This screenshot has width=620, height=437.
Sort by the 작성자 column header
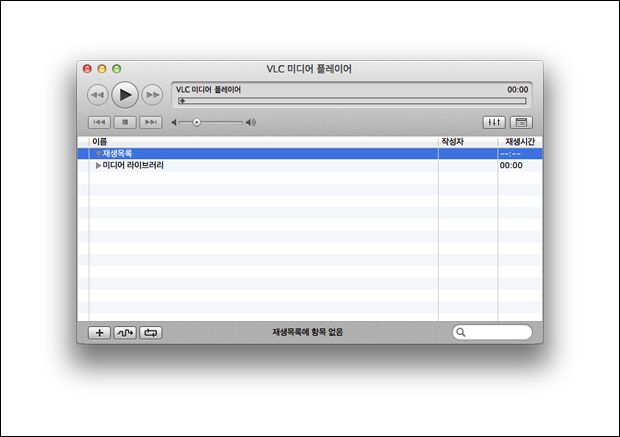point(468,142)
